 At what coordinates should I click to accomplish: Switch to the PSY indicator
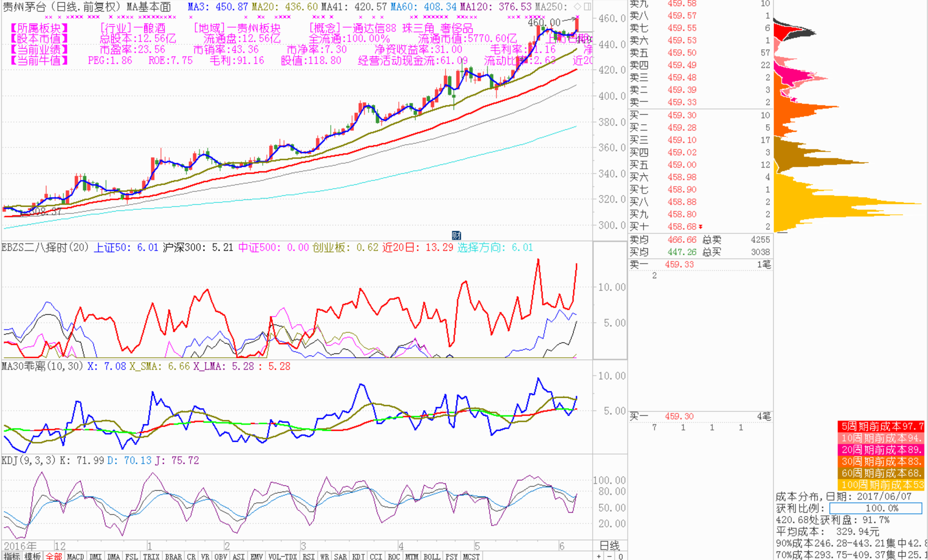[x=451, y=556]
